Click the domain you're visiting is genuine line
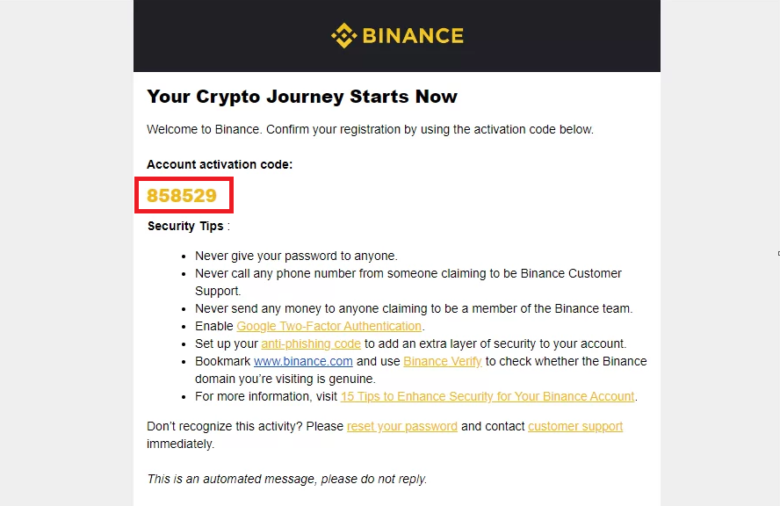Viewport: 780px width, 506px height. coord(285,379)
